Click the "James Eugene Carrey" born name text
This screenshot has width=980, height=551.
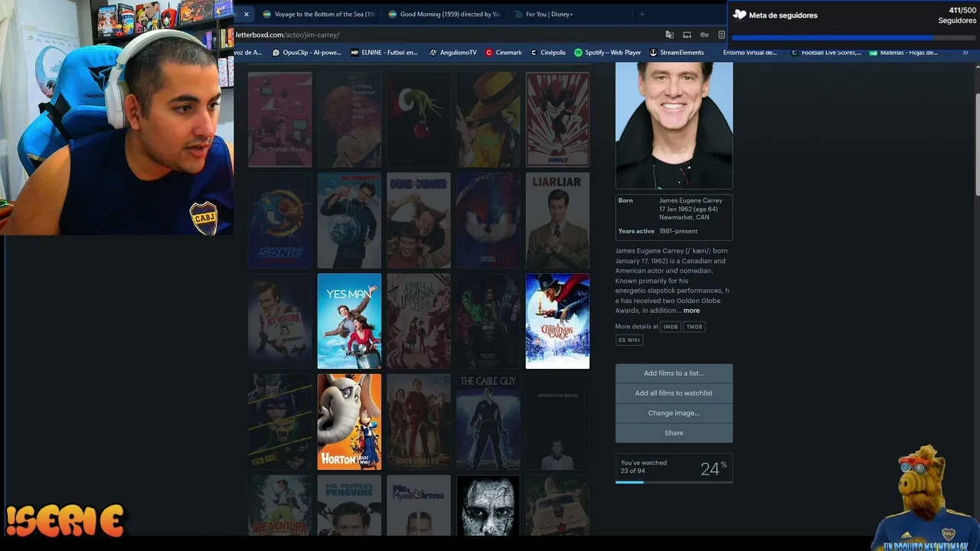coord(691,201)
